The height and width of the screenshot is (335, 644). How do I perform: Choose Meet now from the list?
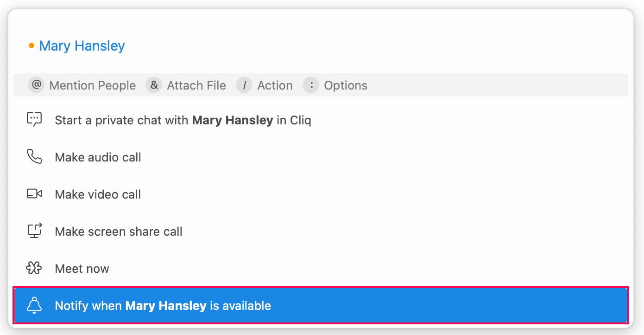[x=82, y=269]
